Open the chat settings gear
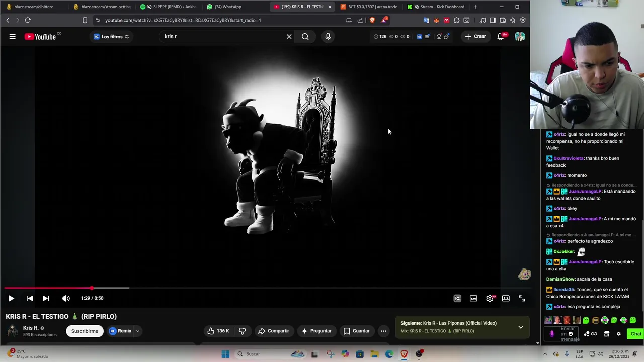 (619, 334)
